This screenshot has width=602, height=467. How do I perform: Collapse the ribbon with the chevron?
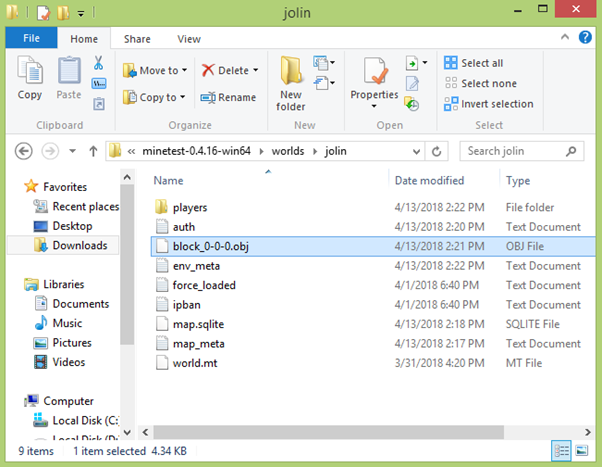pyautogui.click(x=565, y=37)
